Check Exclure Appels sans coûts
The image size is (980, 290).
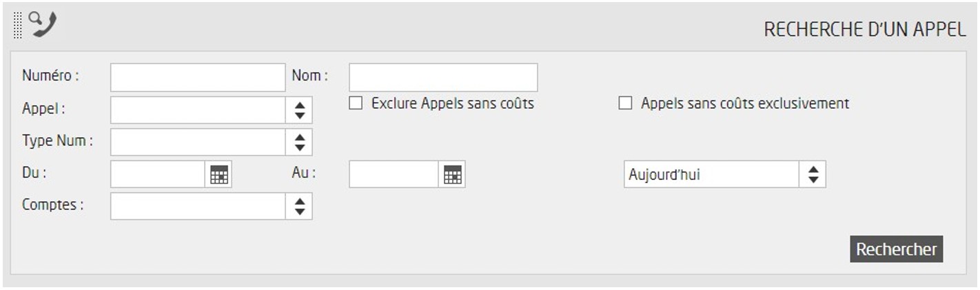[x=356, y=103]
